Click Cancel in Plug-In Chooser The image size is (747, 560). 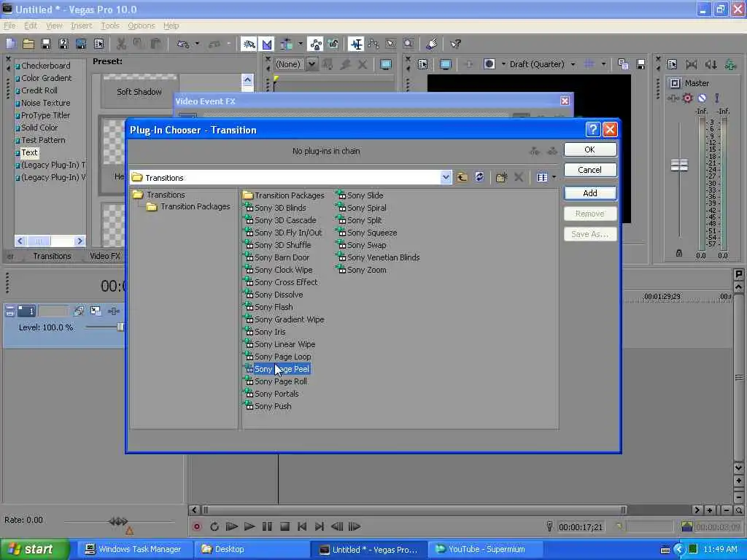(x=589, y=170)
